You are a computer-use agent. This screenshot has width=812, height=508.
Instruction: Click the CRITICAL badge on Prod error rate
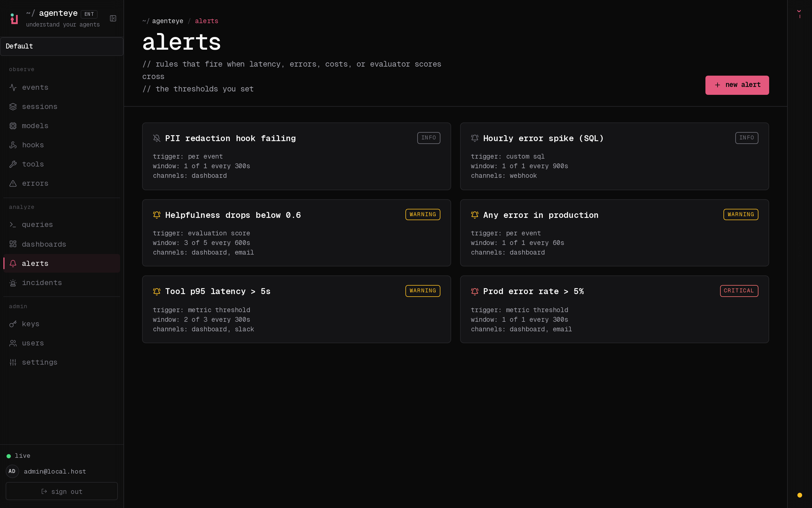click(x=739, y=291)
